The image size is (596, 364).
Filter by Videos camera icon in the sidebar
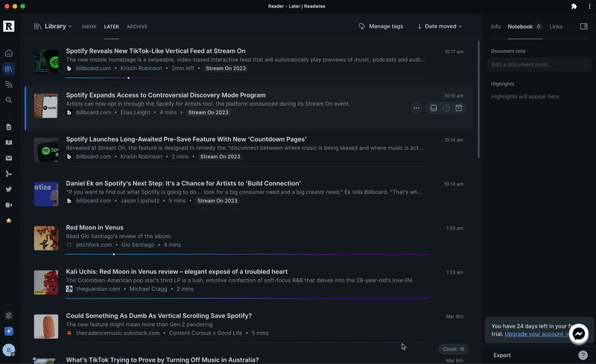coord(9,205)
